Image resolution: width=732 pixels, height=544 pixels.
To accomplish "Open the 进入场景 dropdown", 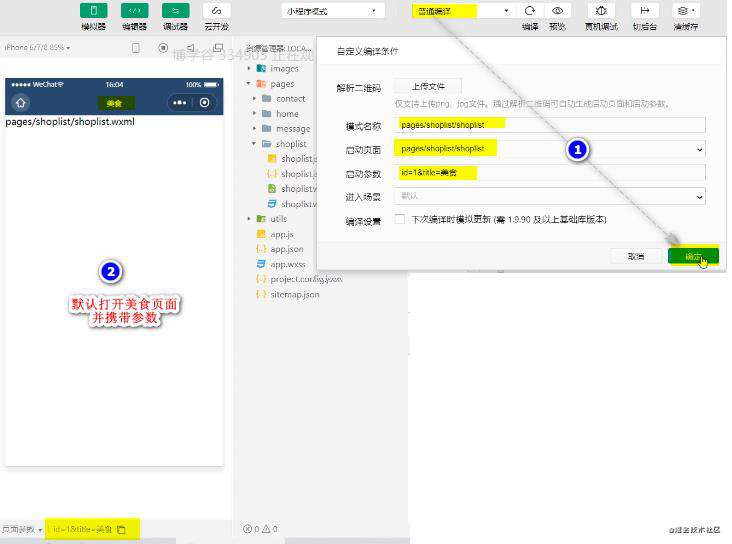I will (x=549, y=196).
